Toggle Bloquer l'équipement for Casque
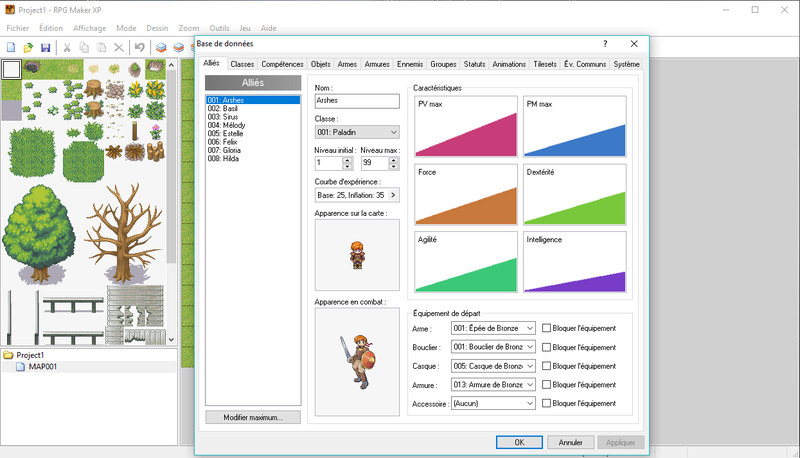The image size is (800, 458). click(546, 366)
